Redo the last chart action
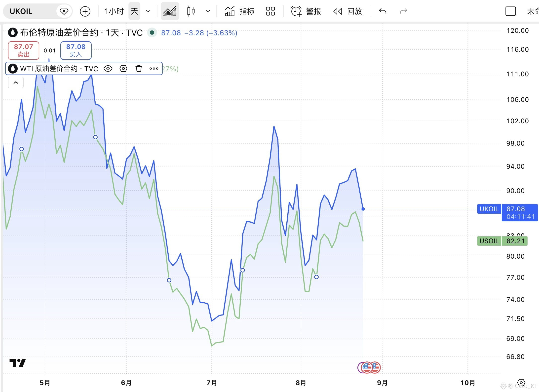 pos(403,11)
